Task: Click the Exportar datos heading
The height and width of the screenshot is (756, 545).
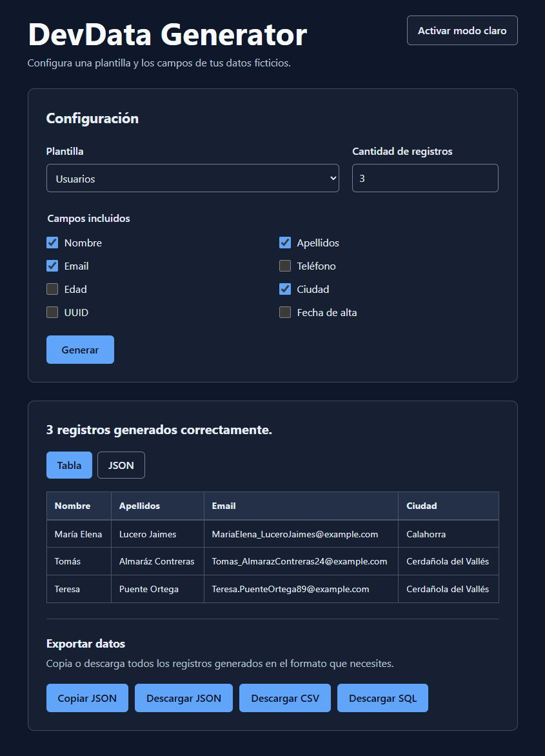Action: tap(86, 644)
